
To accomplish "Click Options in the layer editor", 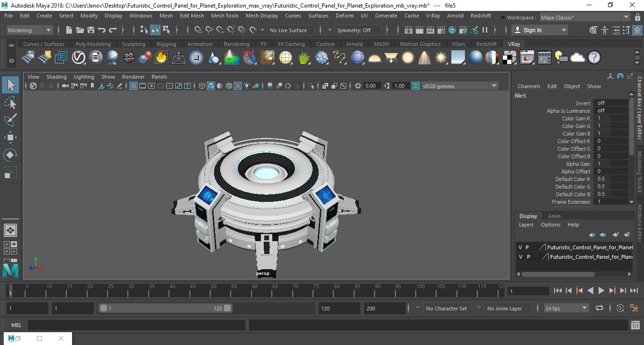I will point(550,225).
